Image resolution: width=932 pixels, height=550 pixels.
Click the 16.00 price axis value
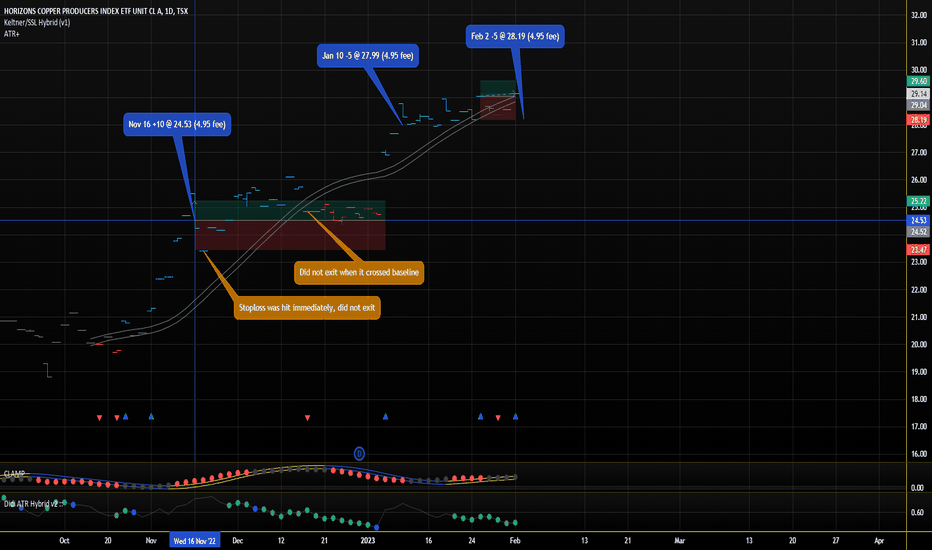[919, 454]
